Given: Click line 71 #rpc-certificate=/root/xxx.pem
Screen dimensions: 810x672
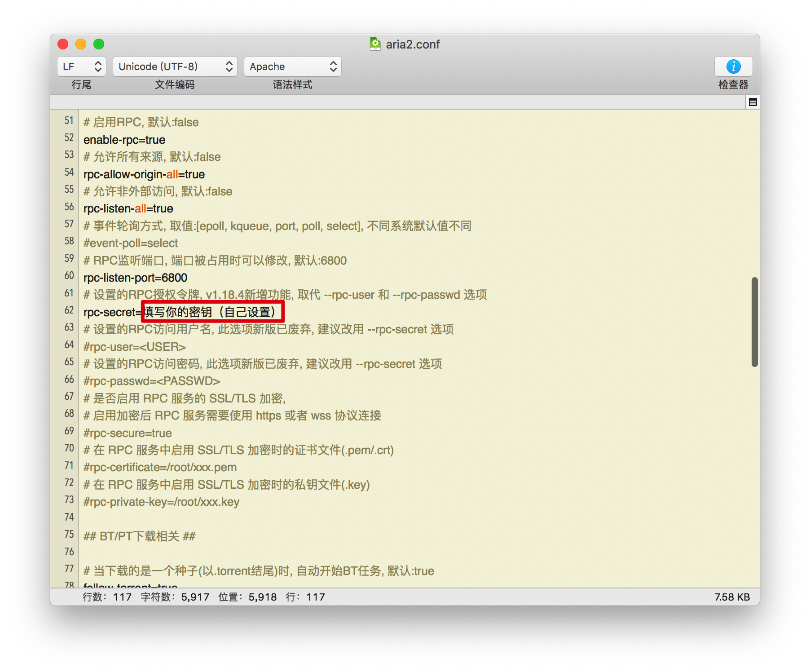Looking at the screenshot, I should click(x=160, y=467).
